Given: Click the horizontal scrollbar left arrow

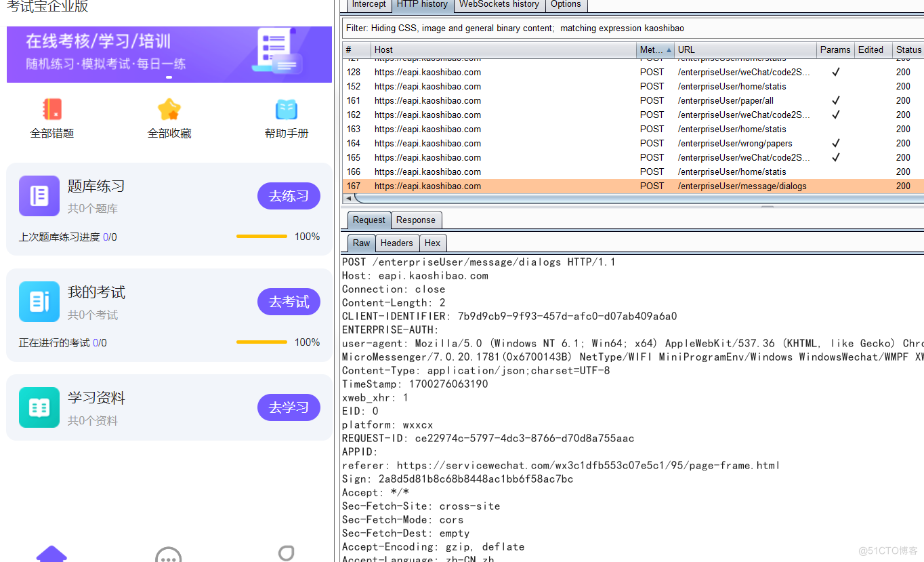Looking at the screenshot, I should [x=348, y=198].
